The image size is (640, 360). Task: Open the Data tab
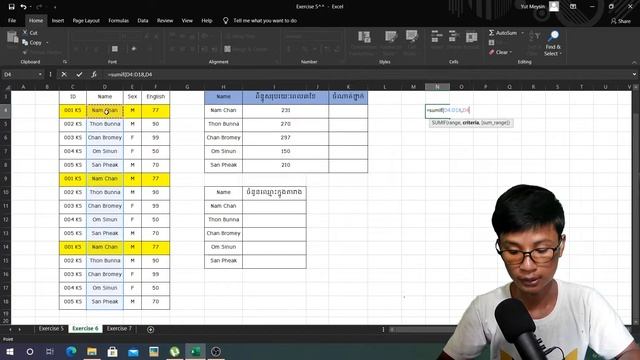[143, 20]
